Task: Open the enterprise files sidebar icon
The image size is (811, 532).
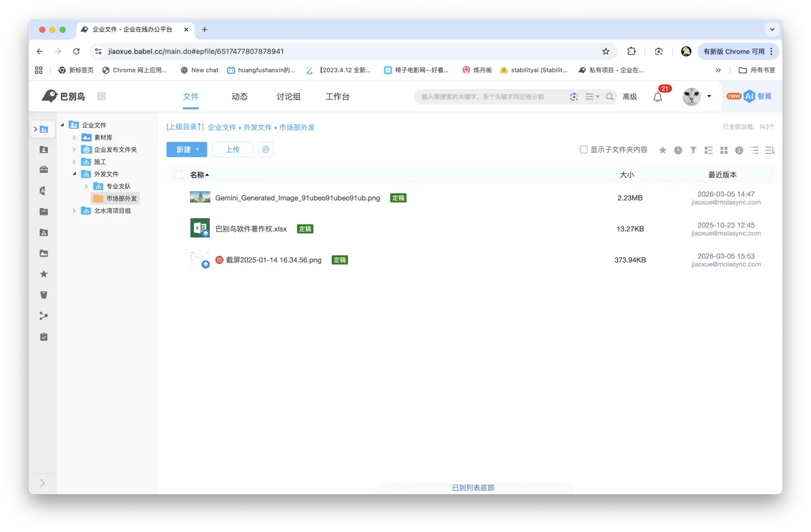Action: coord(44,129)
